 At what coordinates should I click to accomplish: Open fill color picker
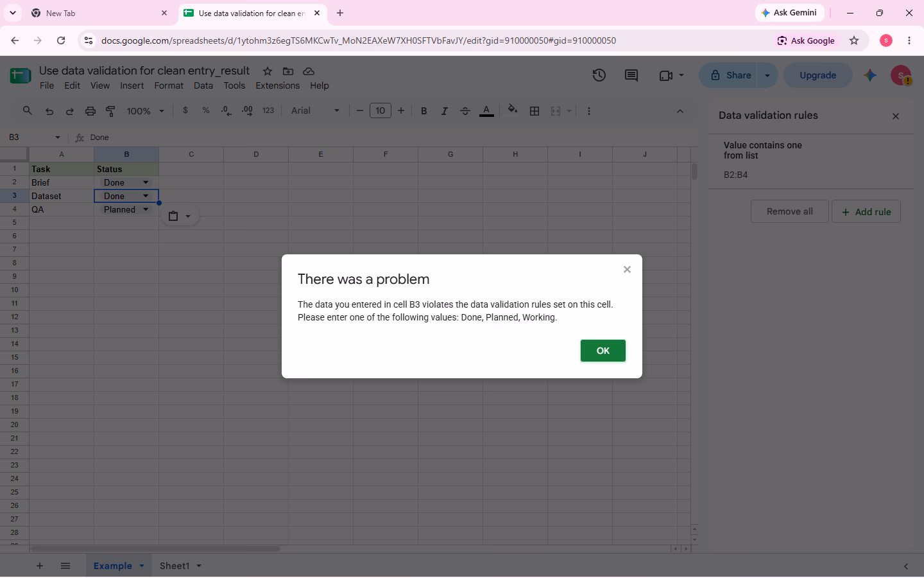coord(512,110)
